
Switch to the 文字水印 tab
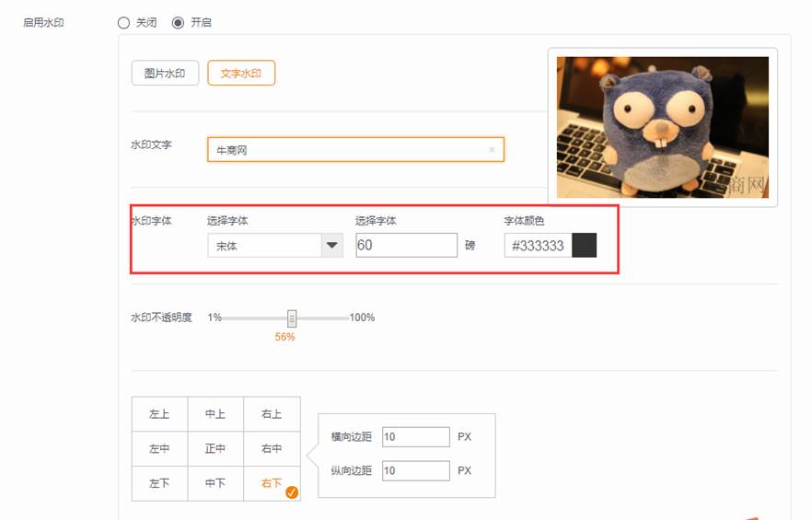tap(241, 73)
